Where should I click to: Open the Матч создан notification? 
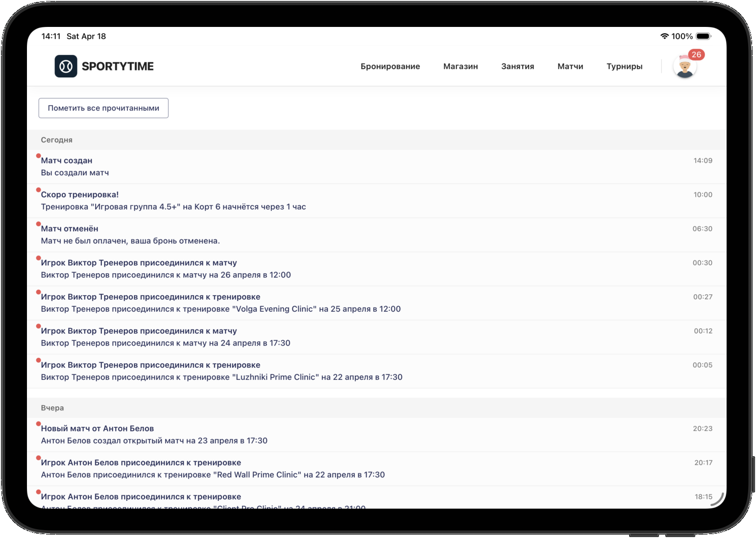[343, 166]
